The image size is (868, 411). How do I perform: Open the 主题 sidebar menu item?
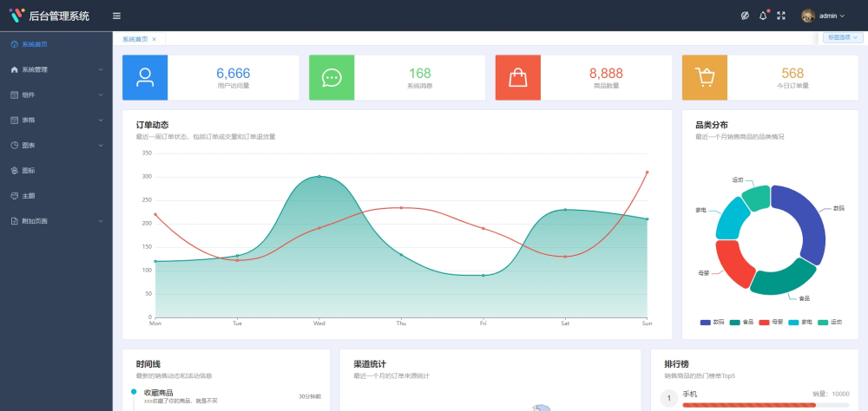click(29, 195)
